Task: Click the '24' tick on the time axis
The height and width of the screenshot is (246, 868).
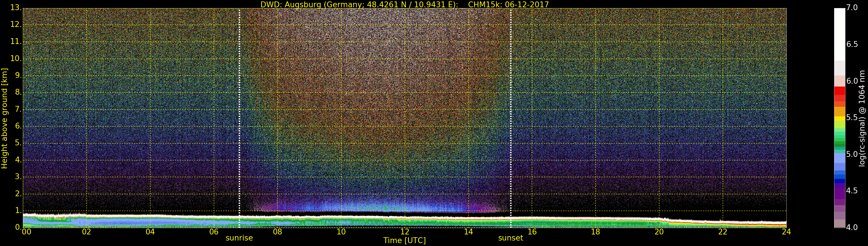Action: pos(786,232)
